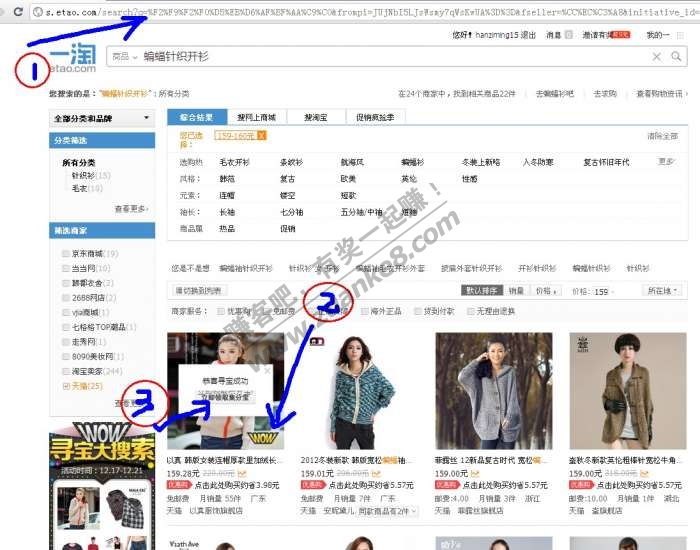Click the 开衫针织衫 suggested search
The height and width of the screenshot is (550, 700).
coord(537,268)
